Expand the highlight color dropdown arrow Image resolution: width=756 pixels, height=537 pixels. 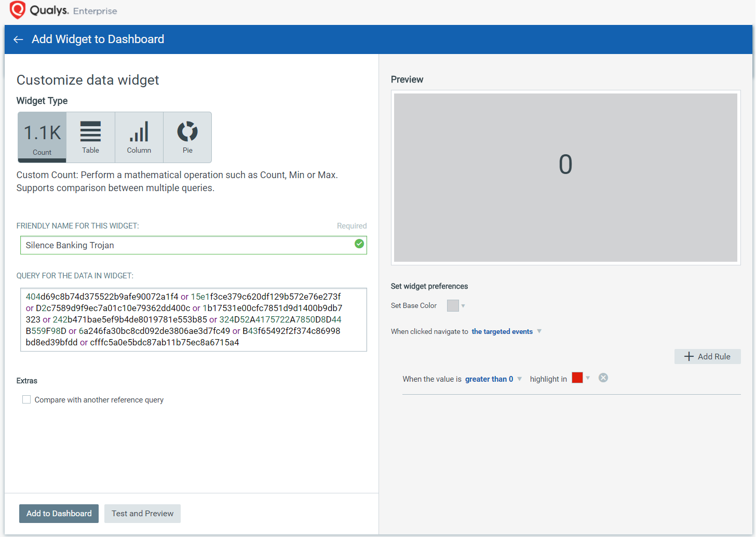point(588,378)
